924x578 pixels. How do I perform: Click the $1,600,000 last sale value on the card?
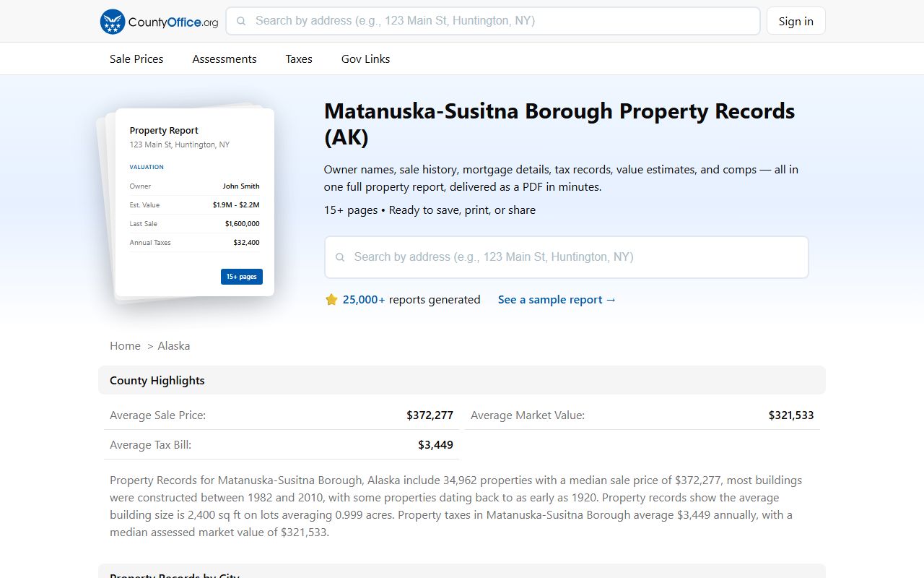click(x=243, y=223)
